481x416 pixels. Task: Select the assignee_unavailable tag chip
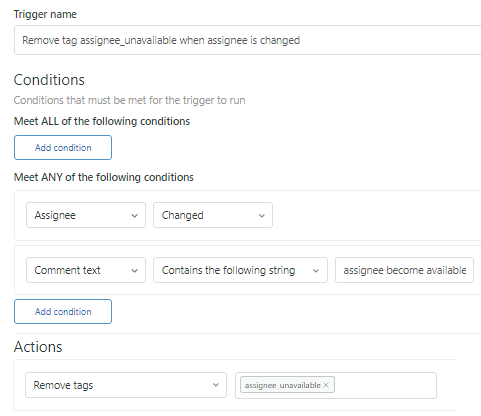pyautogui.click(x=283, y=385)
